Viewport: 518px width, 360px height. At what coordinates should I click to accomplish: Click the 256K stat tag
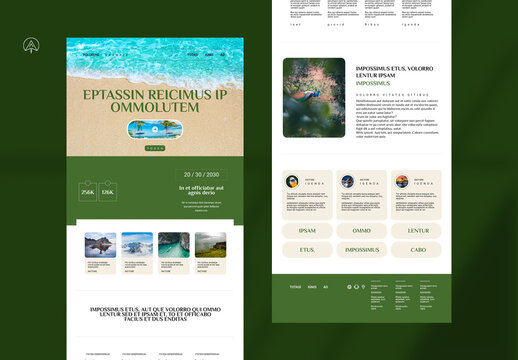[x=88, y=191]
